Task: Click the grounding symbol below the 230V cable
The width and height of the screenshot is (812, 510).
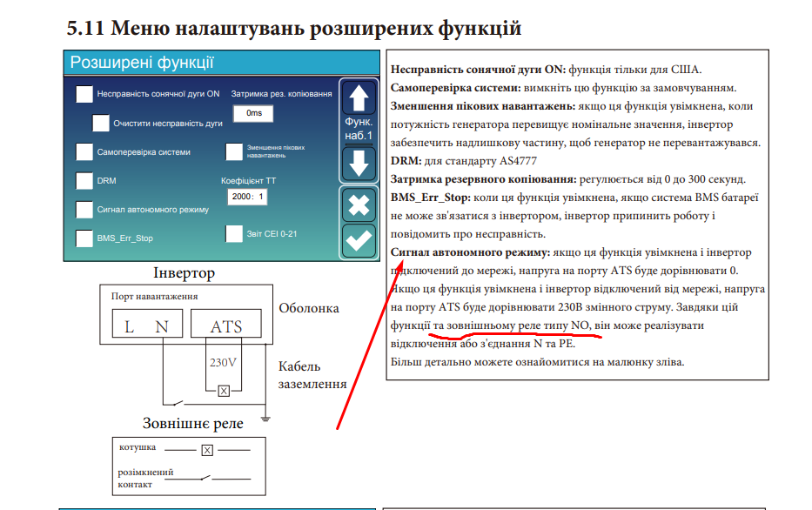Action: click(x=264, y=417)
